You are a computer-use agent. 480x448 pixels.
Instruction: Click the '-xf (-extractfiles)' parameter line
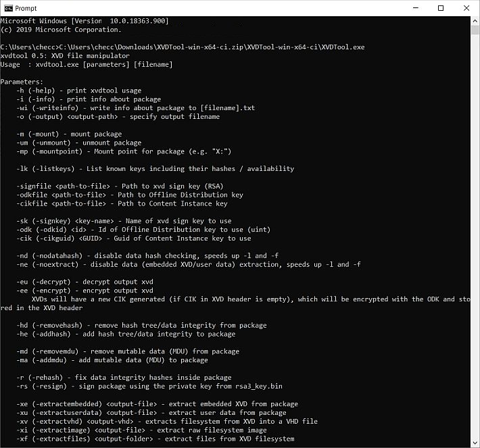tap(155, 439)
